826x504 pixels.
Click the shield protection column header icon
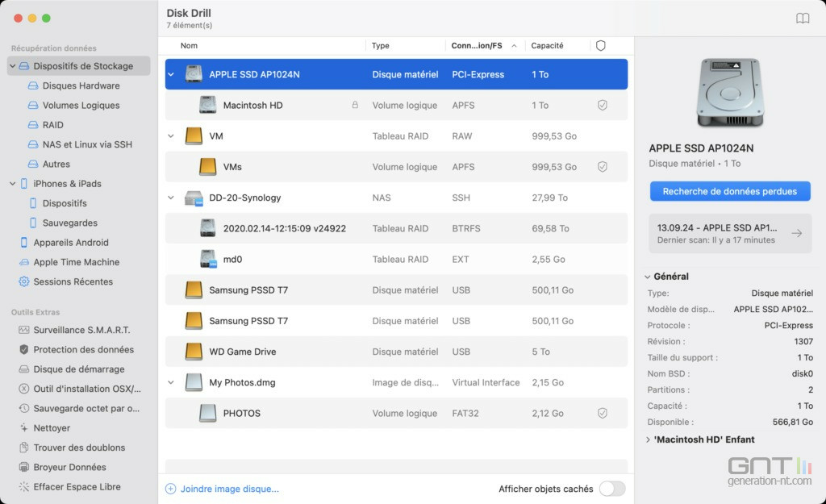click(600, 46)
